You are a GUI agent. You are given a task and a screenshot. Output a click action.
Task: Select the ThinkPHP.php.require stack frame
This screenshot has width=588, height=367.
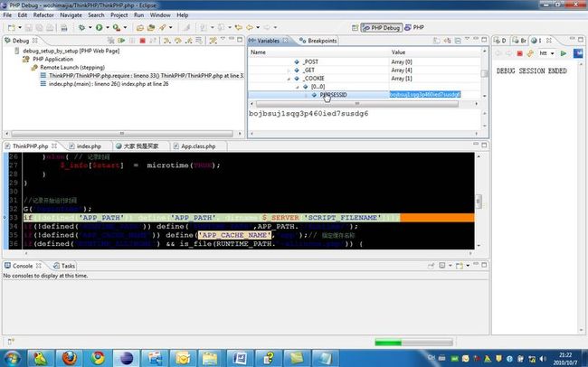(142, 76)
